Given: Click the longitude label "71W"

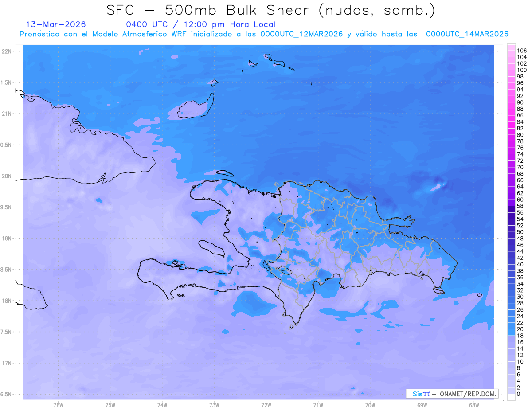Looking at the screenshot, I should (x=318, y=405).
